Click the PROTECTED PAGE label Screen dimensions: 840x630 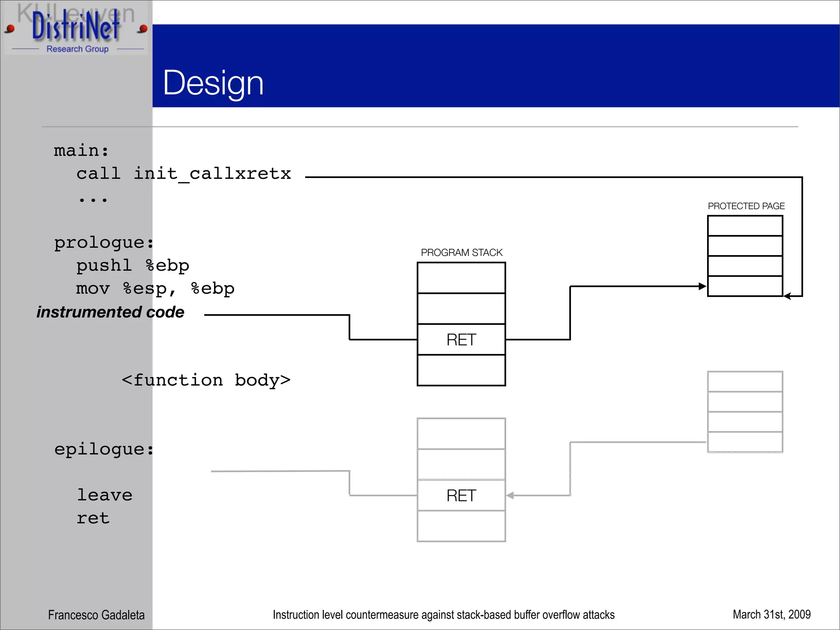point(746,206)
